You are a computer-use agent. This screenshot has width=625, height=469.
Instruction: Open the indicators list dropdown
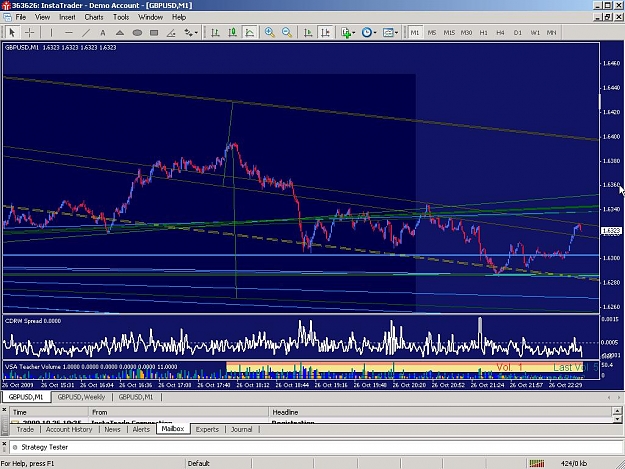pos(348,33)
